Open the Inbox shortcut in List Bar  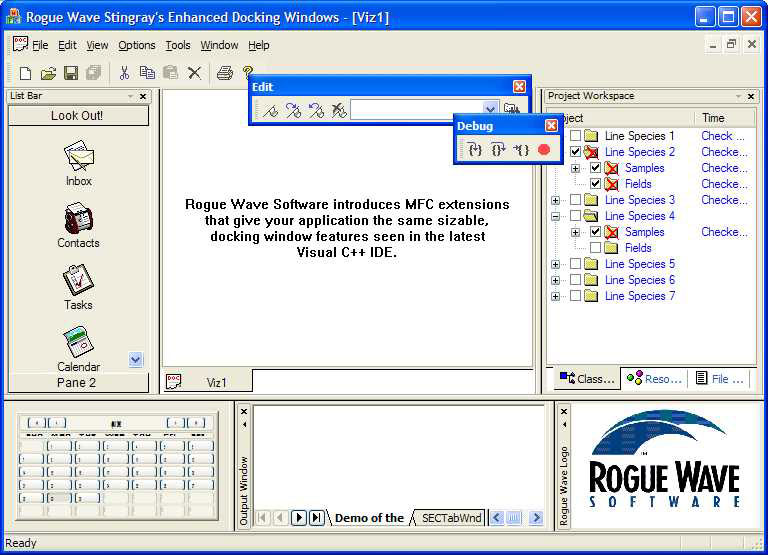78,163
